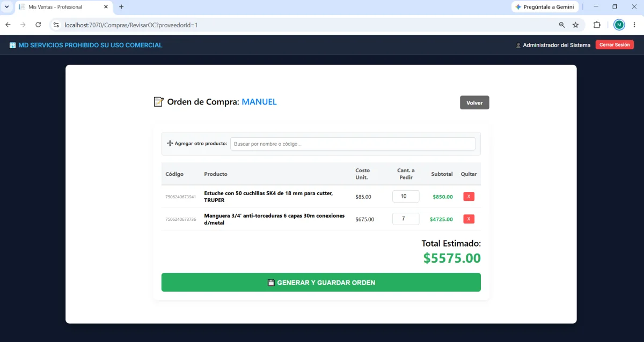Click the $85.00 unit cost
Screen dimensions: 644x342
point(363,197)
